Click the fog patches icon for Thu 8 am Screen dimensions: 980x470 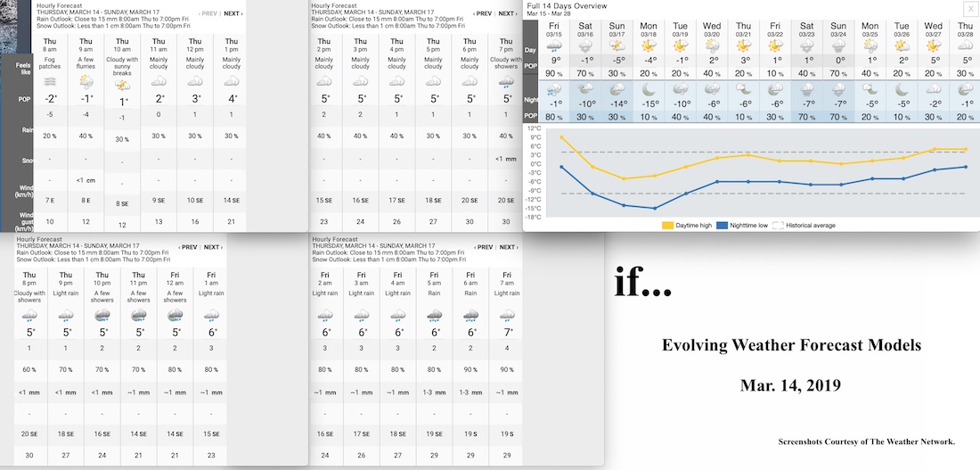(x=49, y=81)
